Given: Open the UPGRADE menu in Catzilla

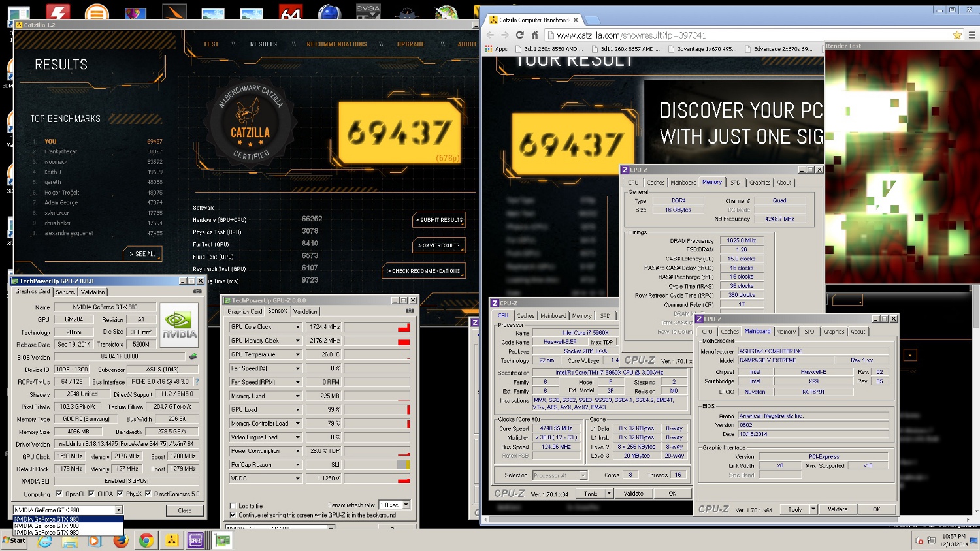Looking at the screenshot, I should pyautogui.click(x=411, y=44).
